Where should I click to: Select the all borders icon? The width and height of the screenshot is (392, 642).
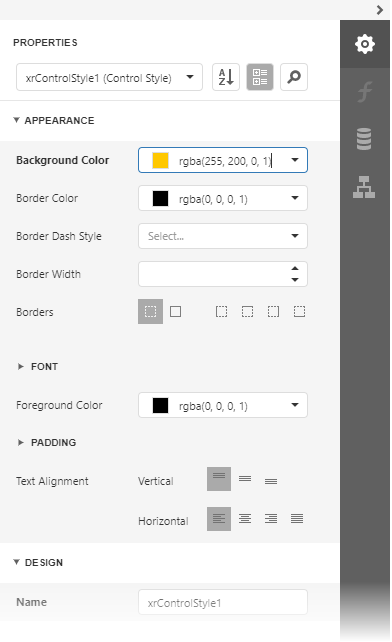pyautogui.click(x=176, y=312)
